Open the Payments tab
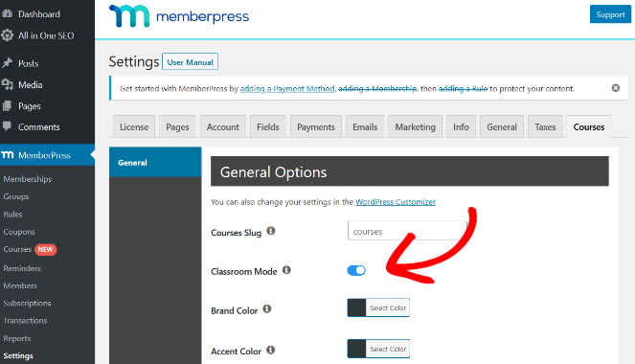Screen dimensions: 635x364 (x=316, y=126)
